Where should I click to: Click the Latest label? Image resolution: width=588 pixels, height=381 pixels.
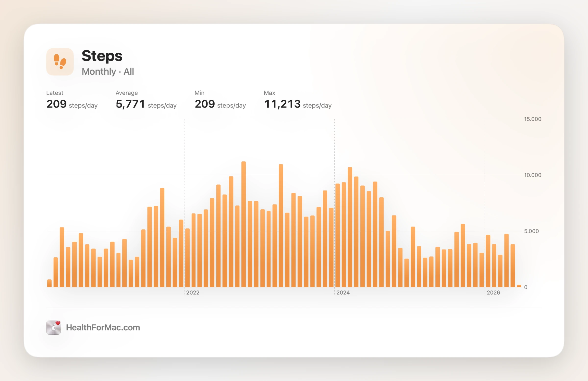pos(55,93)
